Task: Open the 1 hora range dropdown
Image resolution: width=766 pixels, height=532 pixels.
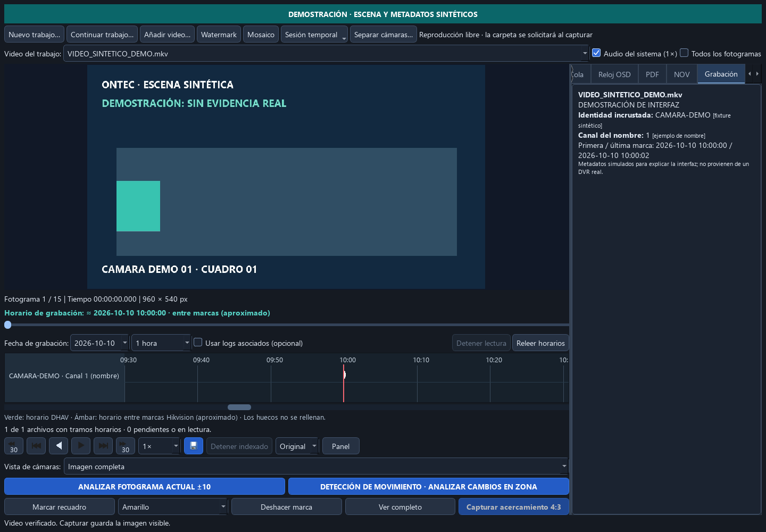Action: (x=161, y=343)
